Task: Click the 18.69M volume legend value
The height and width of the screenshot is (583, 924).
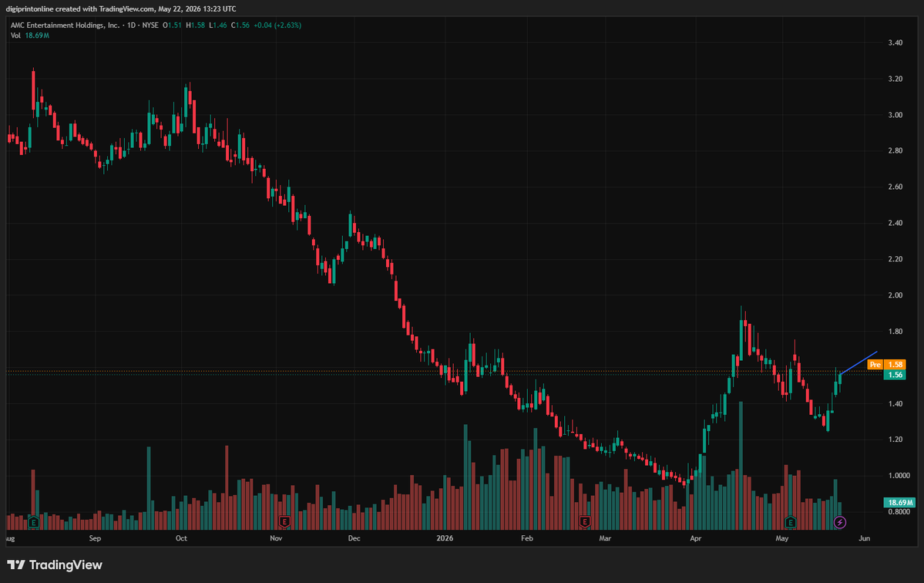Action: tap(37, 36)
